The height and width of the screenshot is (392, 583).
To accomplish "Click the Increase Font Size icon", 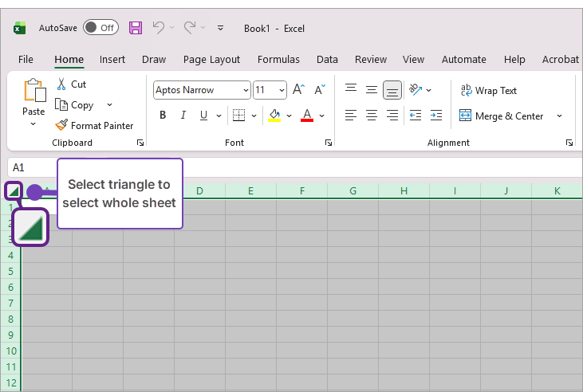I will [298, 90].
